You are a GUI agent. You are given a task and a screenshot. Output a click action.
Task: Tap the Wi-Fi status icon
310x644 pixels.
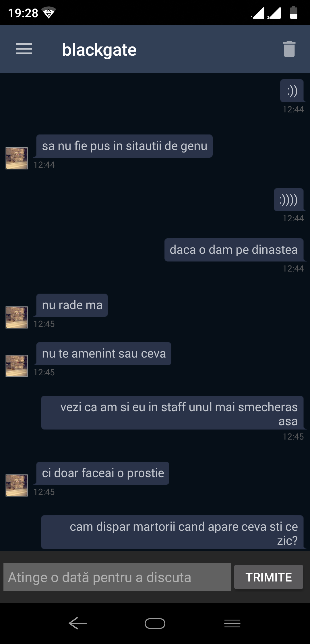(x=49, y=13)
